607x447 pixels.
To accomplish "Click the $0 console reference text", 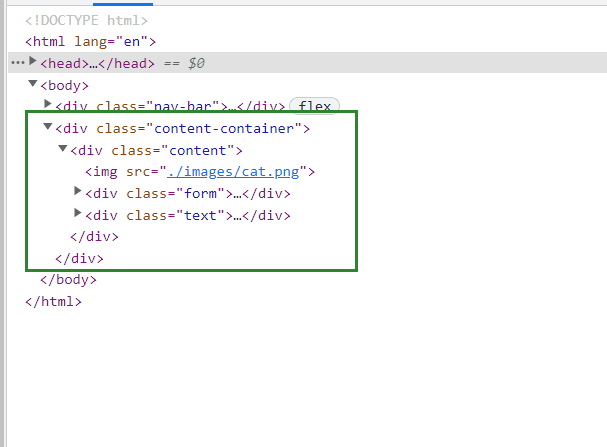I will pos(196,63).
